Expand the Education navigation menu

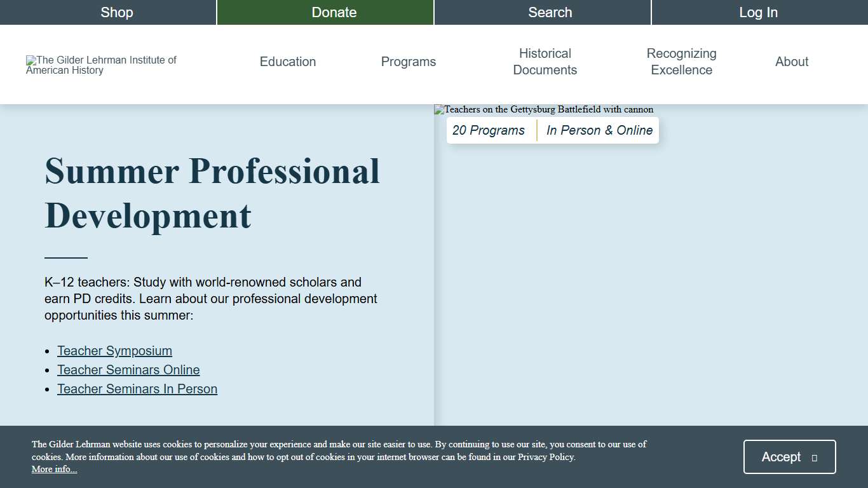click(288, 62)
